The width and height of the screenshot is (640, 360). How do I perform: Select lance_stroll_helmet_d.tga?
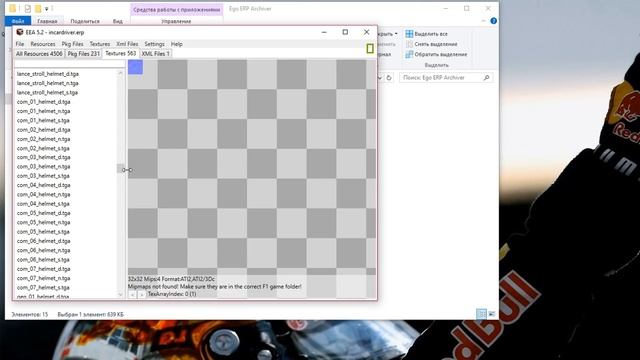[48, 74]
